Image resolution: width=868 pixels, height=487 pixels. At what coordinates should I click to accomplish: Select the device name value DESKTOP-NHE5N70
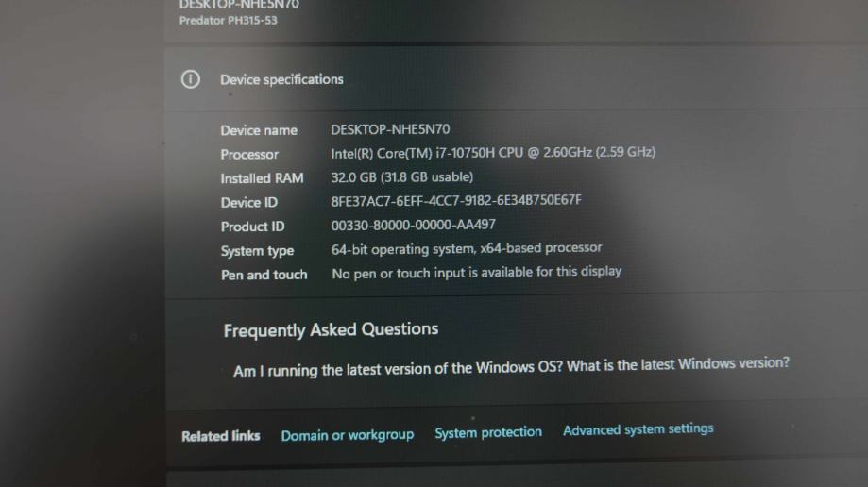[390, 129]
